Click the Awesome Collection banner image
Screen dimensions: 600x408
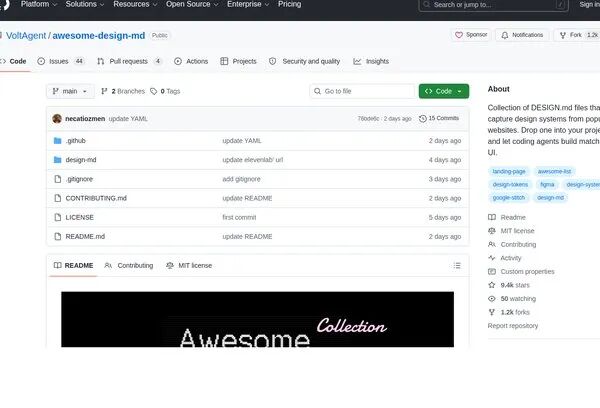pos(258,319)
